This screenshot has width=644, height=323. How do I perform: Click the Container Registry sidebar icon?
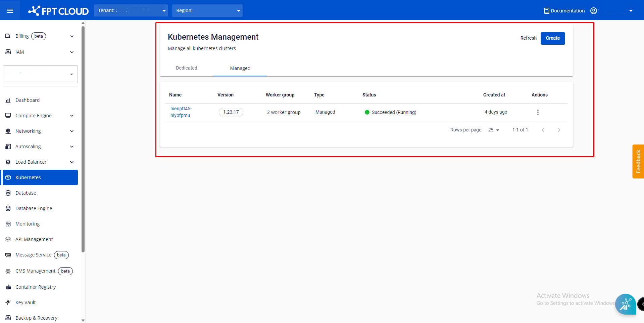8,287
